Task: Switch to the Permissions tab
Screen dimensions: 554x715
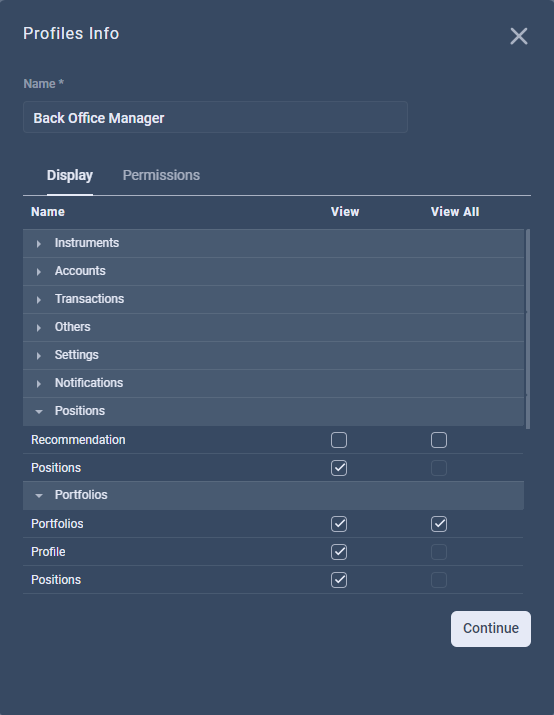Action: [161, 176]
